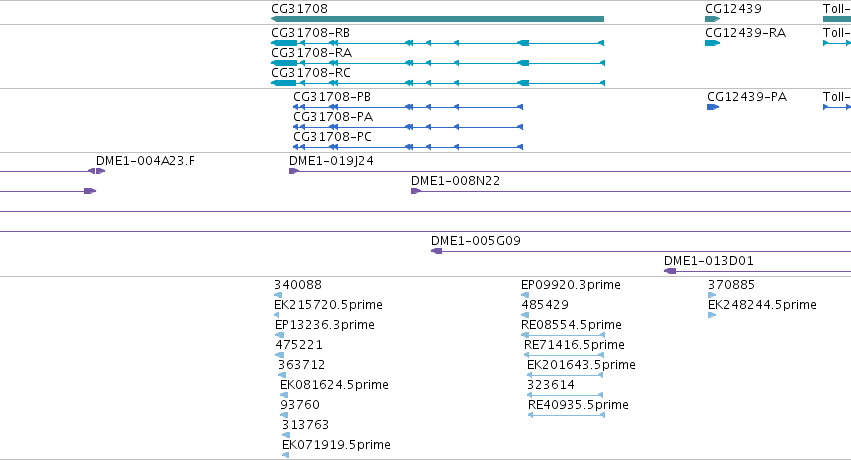
Task: Click the CG31708 gene bar
Action: [x=437, y=19]
